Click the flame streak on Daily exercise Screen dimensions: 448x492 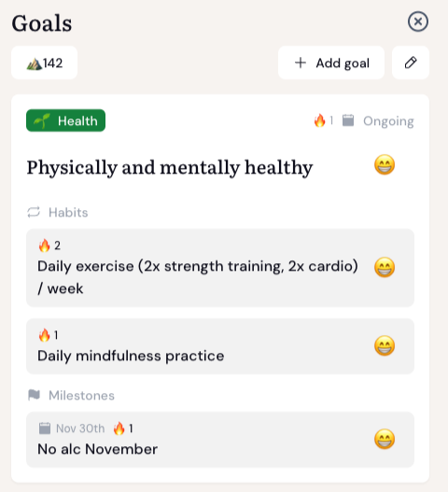click(x=44, y=246)
